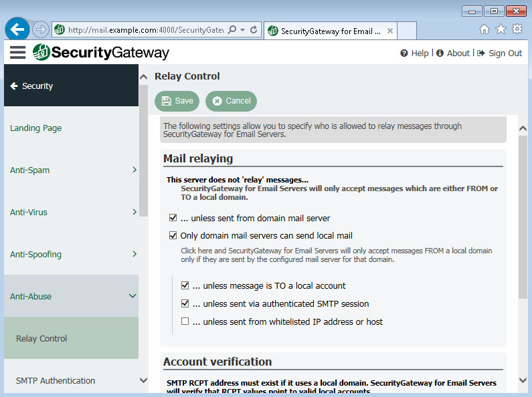Click the content pane scrollbar thumb
532x397 pixels.
tap(523, 217)
